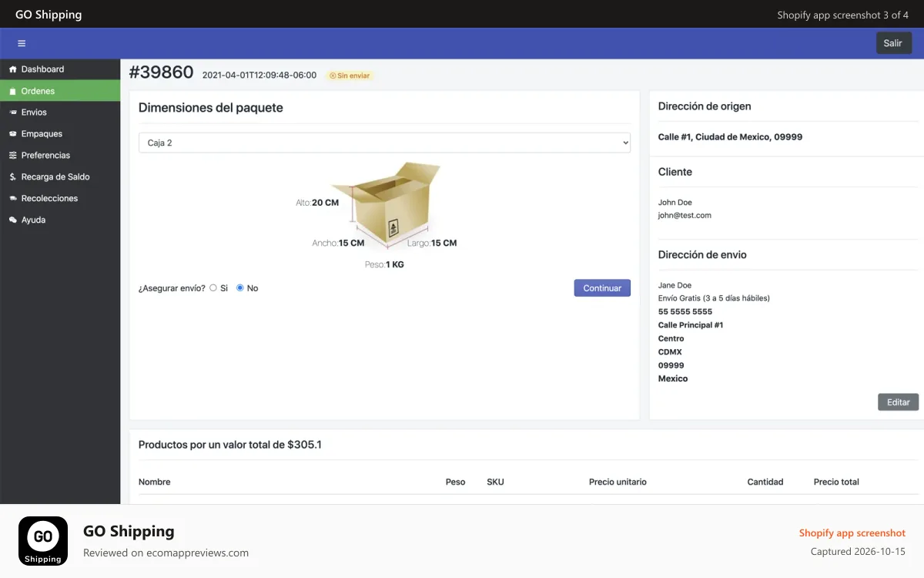Click the Sin enviar status badge
Viewport: 924px width, 578px height.
click(x=350, y=76)
